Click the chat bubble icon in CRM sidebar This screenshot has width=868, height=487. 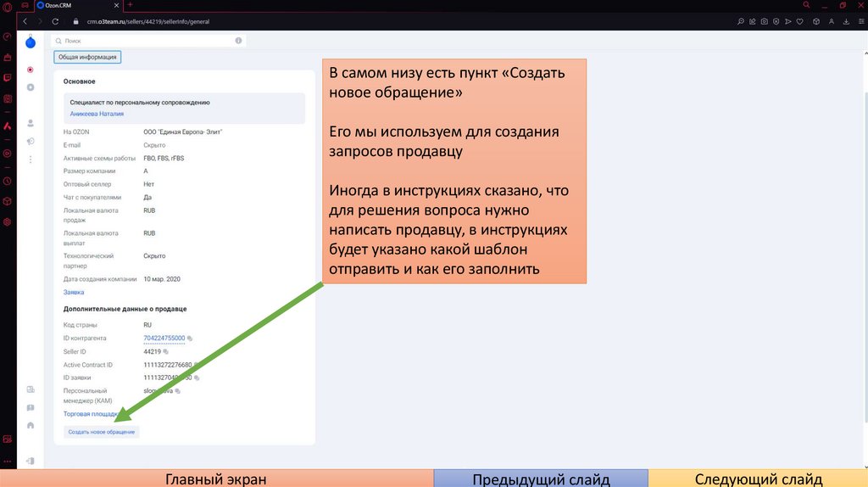31,408
